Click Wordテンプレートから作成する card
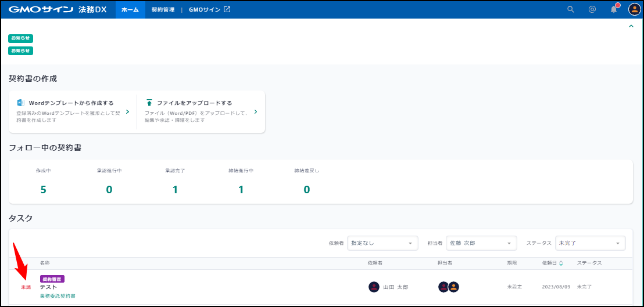The width and height of the screenshot is (644, 307). point(73,111)
